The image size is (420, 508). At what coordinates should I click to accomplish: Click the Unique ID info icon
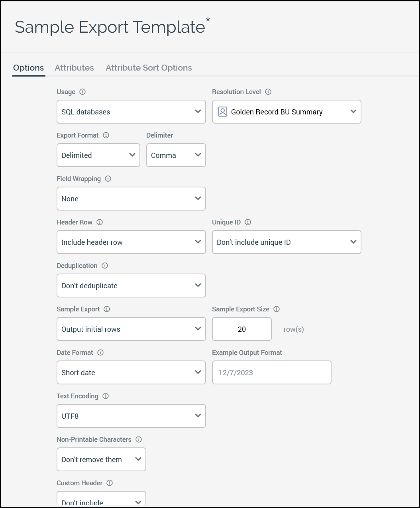click(x=248, y=222)
